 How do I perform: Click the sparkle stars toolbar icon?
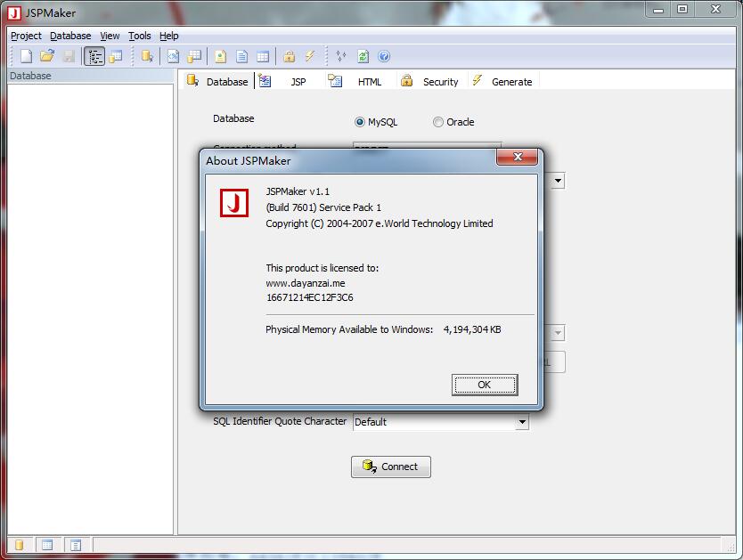point(341,56)
